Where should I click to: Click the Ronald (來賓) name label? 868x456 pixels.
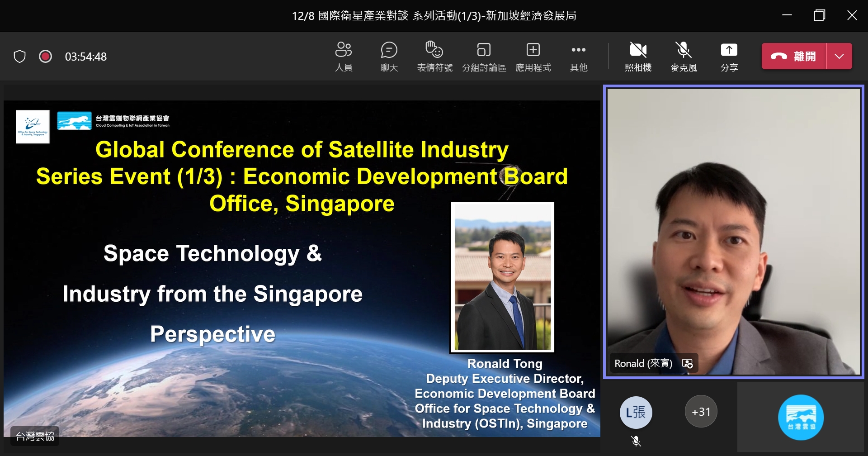[x=643, y=363]
